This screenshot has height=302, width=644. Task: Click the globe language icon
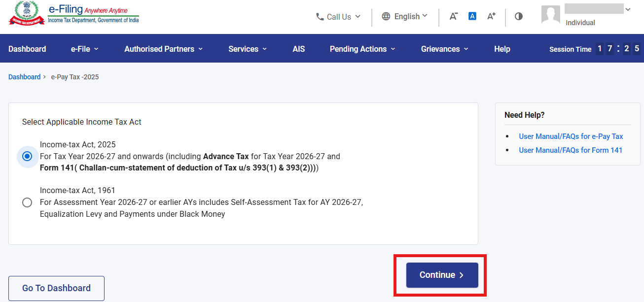click(386, 16)
